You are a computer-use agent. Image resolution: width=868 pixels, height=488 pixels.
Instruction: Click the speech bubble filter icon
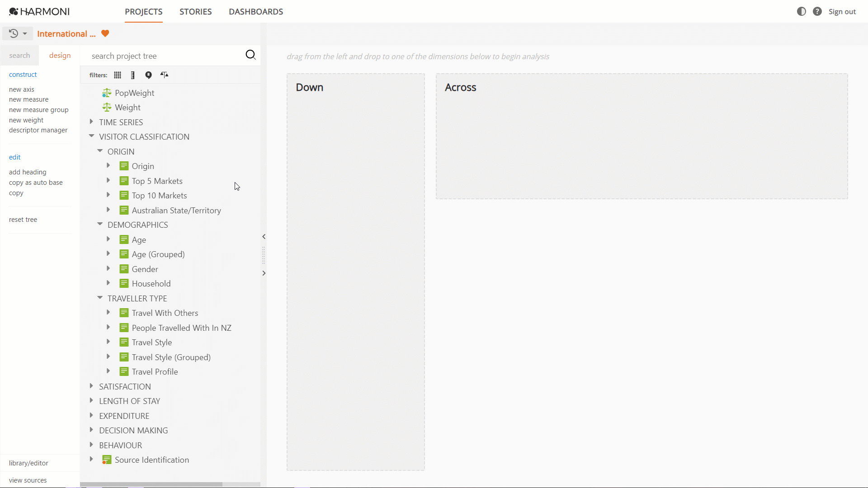click(148, 75)
